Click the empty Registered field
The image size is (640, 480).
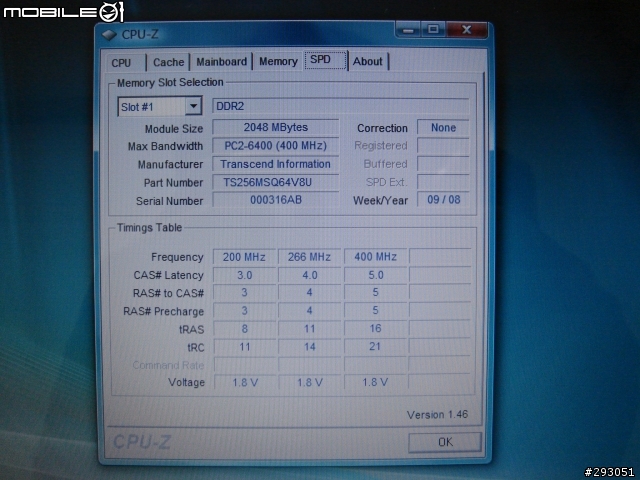(x=443, y=146)
